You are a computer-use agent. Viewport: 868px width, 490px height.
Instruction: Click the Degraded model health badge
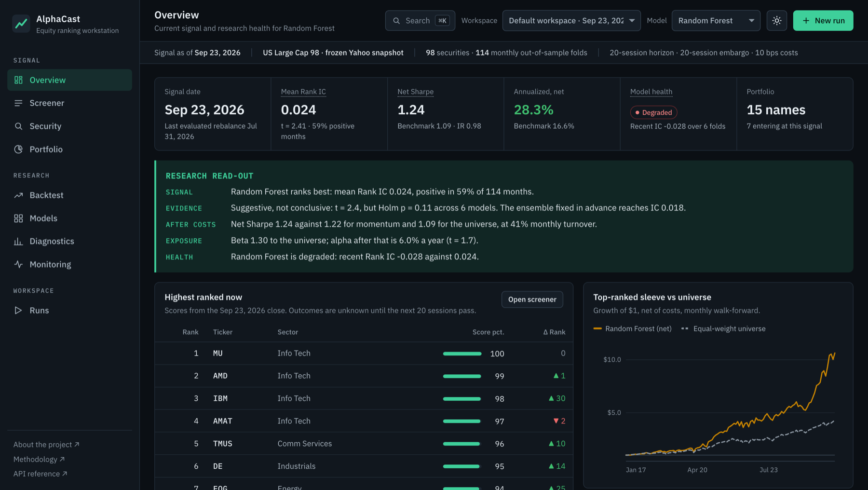pyautogui.click(x=653, y=112)
